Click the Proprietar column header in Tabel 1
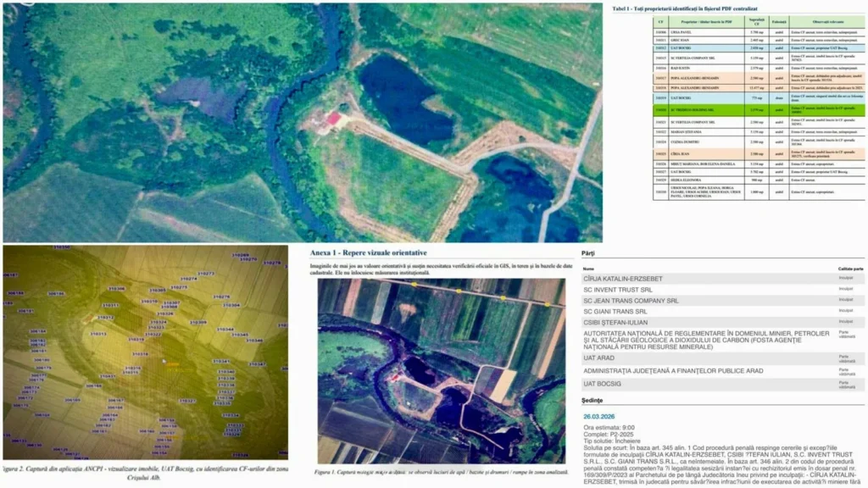The image size is (868, 488). 706,22
